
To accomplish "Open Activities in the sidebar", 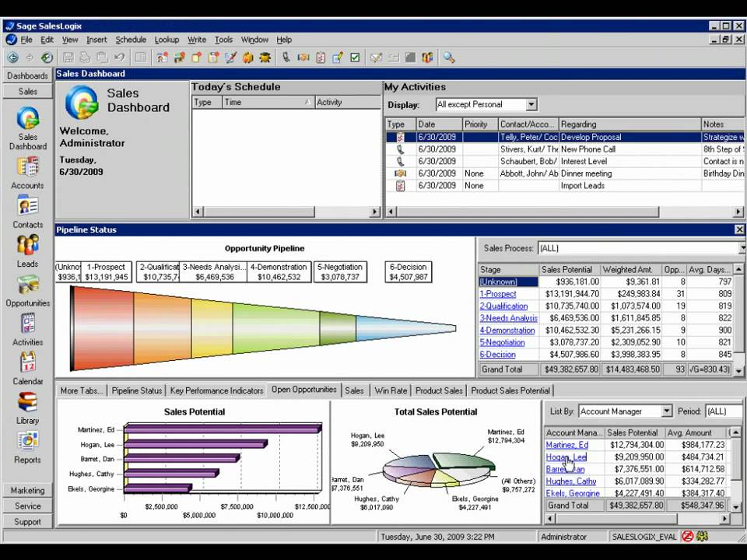I will coord(28,330).
